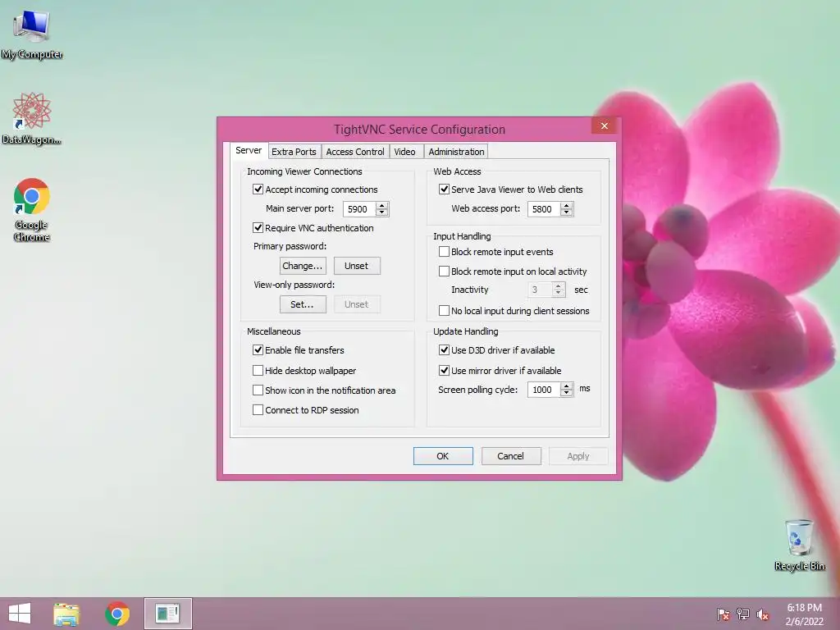This screenshot has width=840, height=630.
Task: Open the Windows Start button
Action: pos(20,614)
